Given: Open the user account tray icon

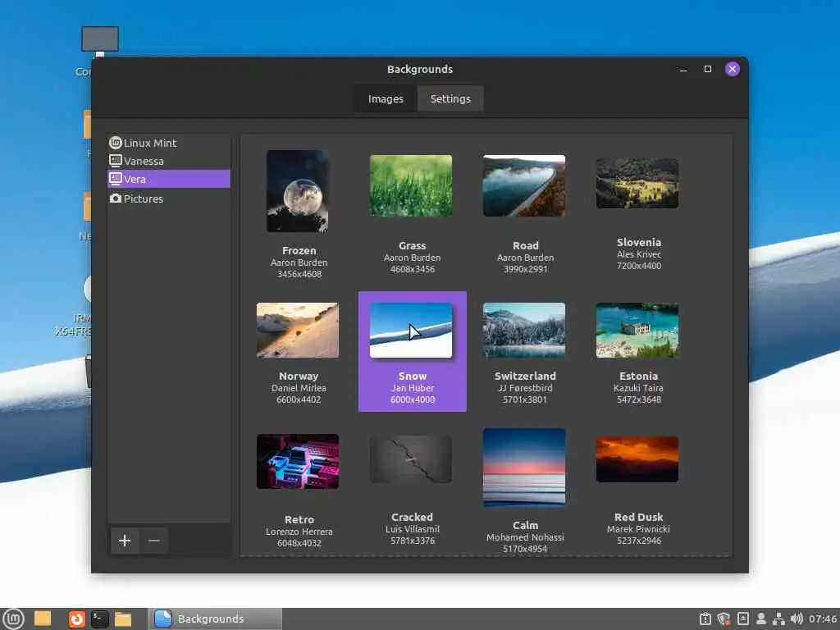Looking at the screenshot, I should 760,619.
